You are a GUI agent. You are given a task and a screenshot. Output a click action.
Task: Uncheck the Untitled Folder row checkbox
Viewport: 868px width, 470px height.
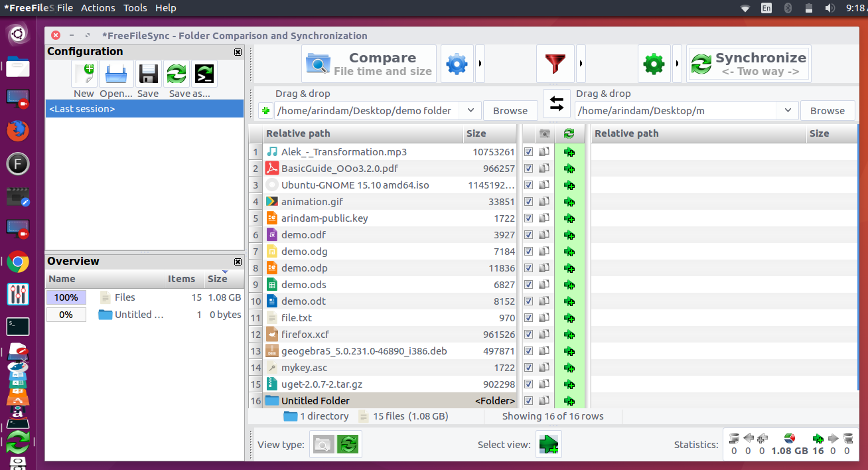(528, 401)
